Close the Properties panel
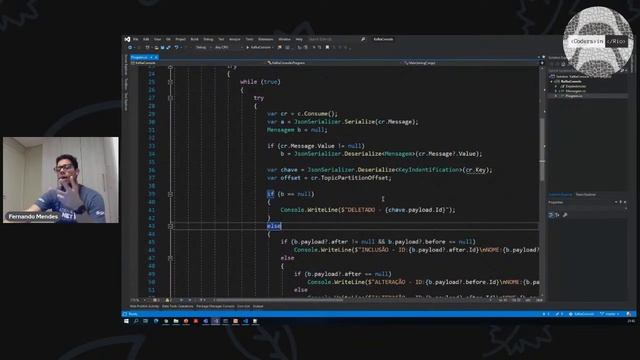The image size is (640, 360). click(x=625, y=202)
